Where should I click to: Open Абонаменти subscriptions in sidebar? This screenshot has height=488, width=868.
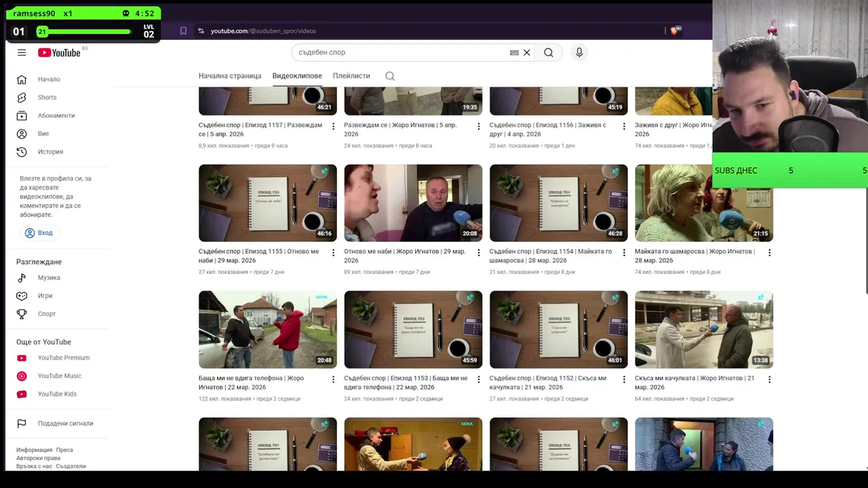(57, 115)
